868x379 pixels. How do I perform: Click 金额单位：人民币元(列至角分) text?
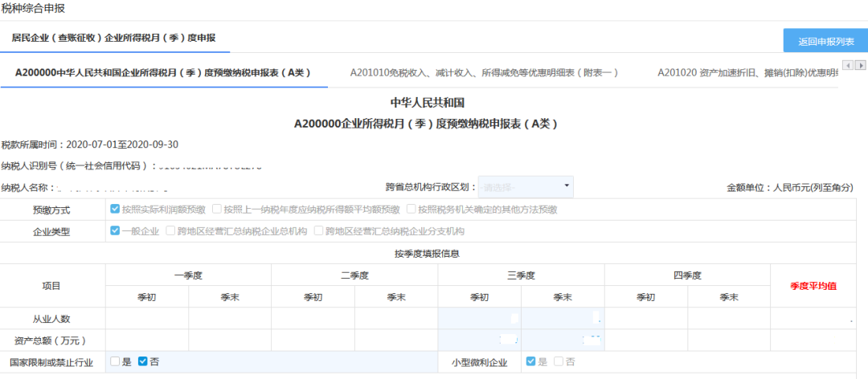790,188
